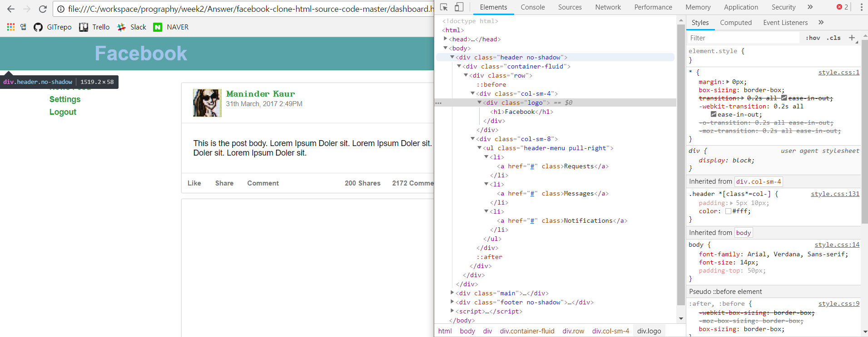
Task: Toggle the device toolbar in DevTools
Action: click(x=459, y=7)
